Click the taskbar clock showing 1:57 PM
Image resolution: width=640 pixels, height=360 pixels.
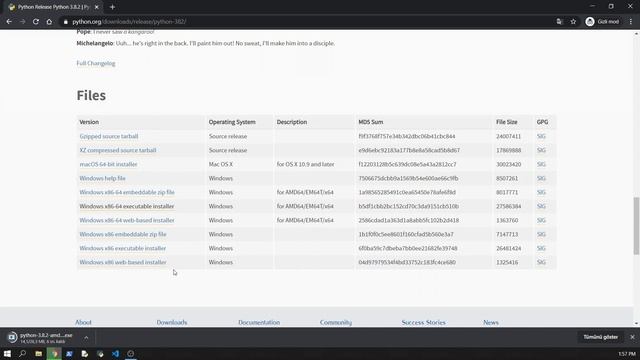click(627, 354)
